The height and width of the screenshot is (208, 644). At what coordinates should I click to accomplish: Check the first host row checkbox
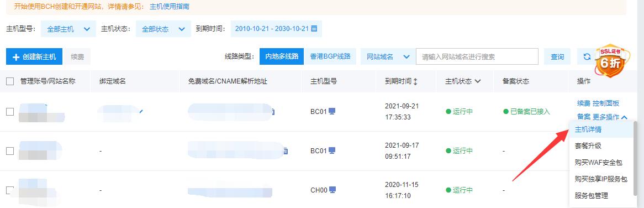(x=10, y=111)
